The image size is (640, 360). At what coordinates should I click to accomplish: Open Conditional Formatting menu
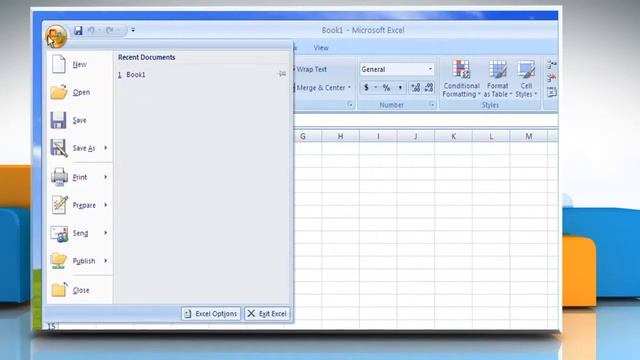click(x=461, y=79)
